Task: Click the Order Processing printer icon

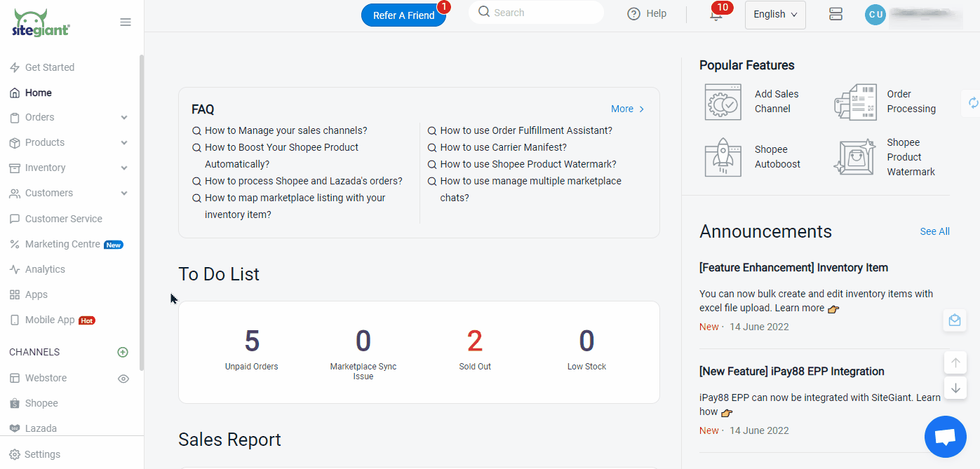Action: pos(855,102)
